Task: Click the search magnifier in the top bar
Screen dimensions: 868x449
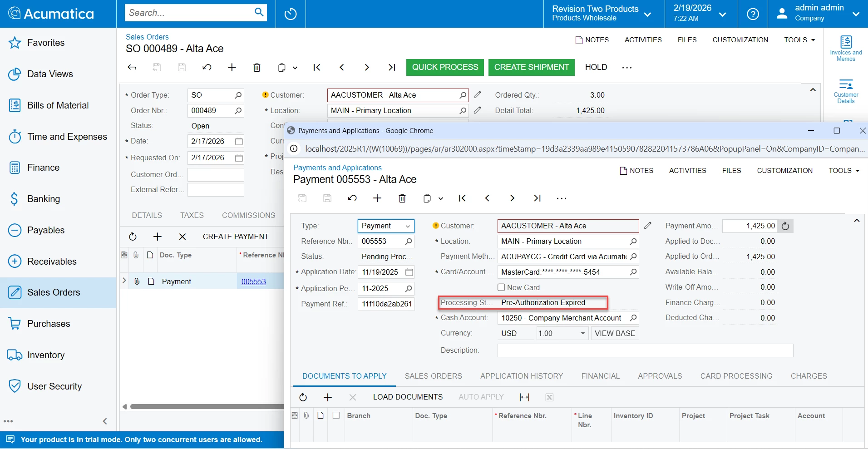Action: click(259, 12)
